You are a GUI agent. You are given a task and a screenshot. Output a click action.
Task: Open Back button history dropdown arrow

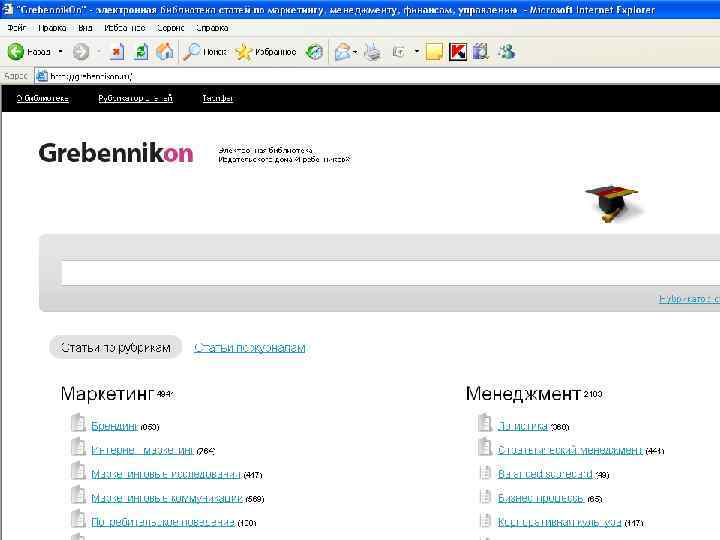60,52
